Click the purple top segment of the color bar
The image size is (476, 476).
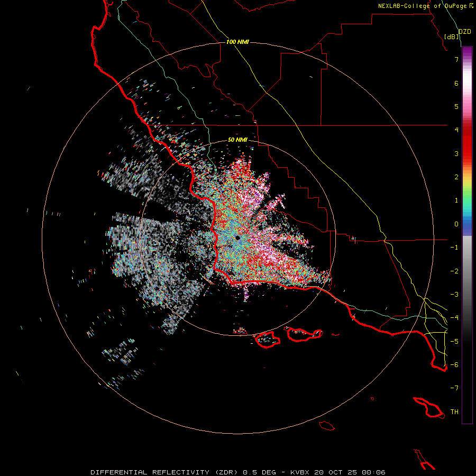click(x=467, y=52)
